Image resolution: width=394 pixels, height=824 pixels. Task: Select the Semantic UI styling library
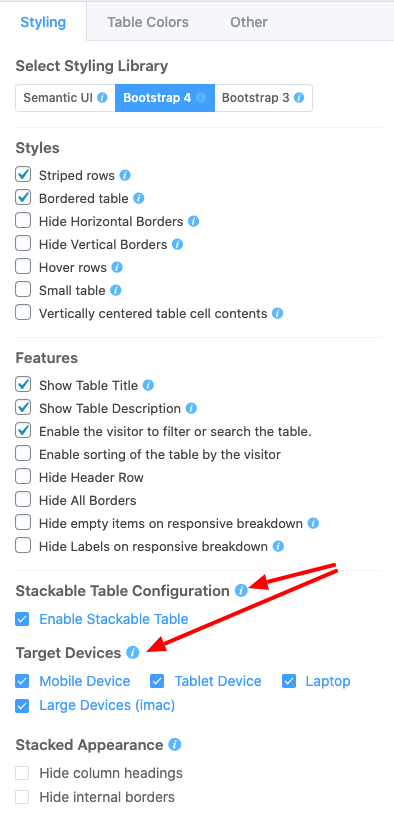tap(66, 98)
